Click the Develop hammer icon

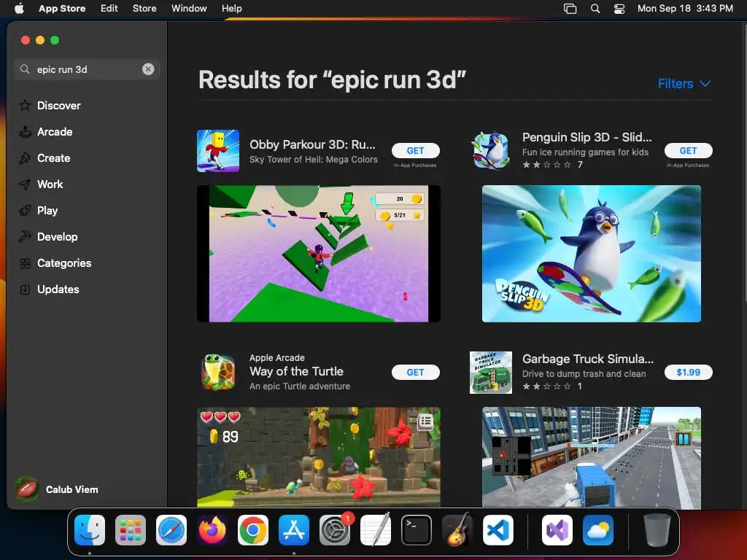[x=25, y=237]
